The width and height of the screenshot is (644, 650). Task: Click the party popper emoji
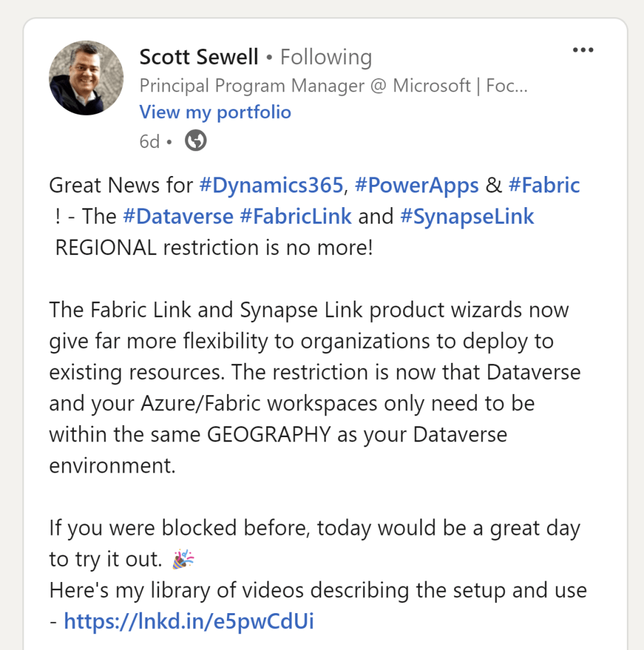(183, 560)
